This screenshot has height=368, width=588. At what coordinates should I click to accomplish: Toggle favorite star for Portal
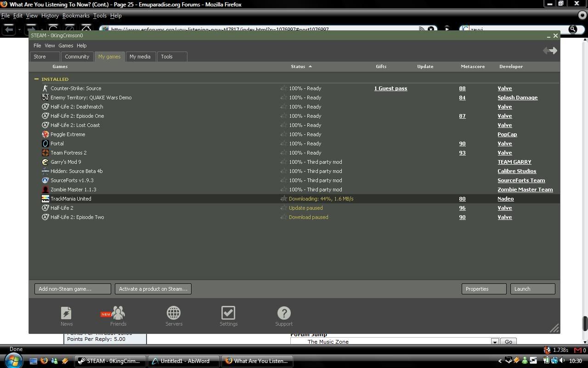click(283, 144)
